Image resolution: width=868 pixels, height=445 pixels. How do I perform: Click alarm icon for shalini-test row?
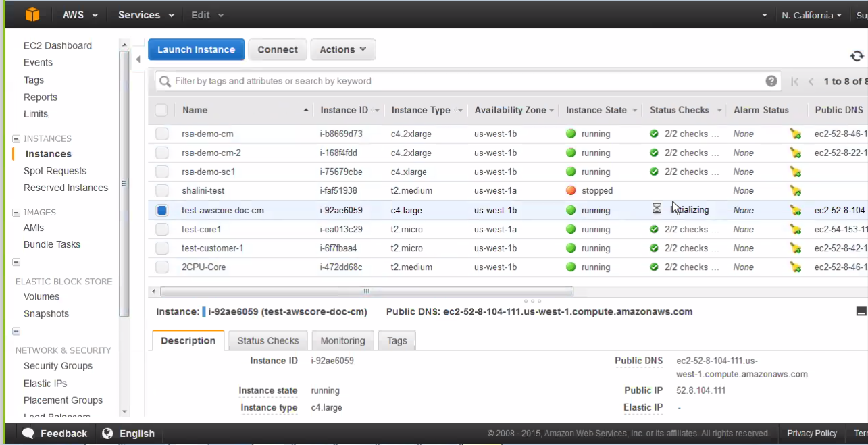796,191
